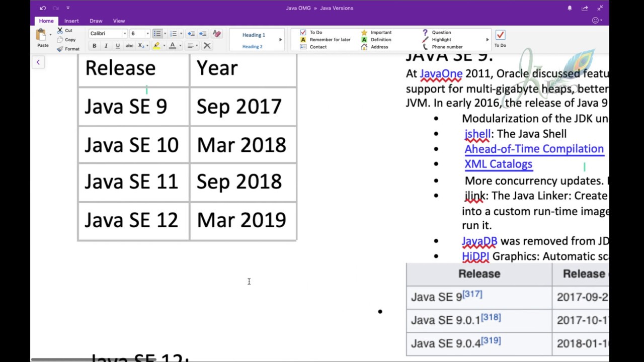Apply the Highlight pen tag

[436, 40]
